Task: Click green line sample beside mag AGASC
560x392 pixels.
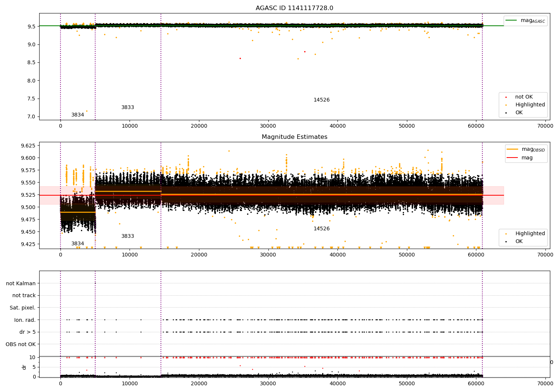Action: pyautogui.click(x=511, y=21)
